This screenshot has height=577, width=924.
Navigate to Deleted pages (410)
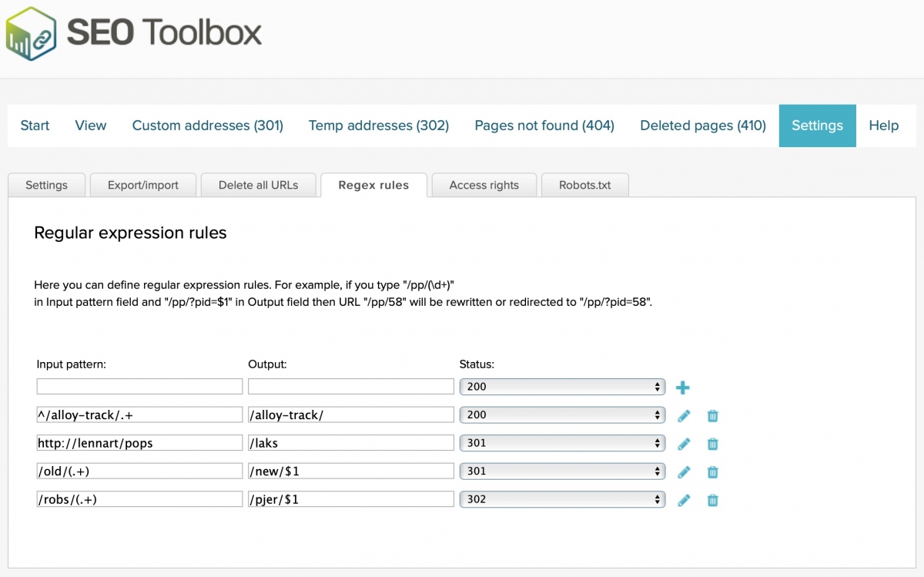(x=701, y=125)
